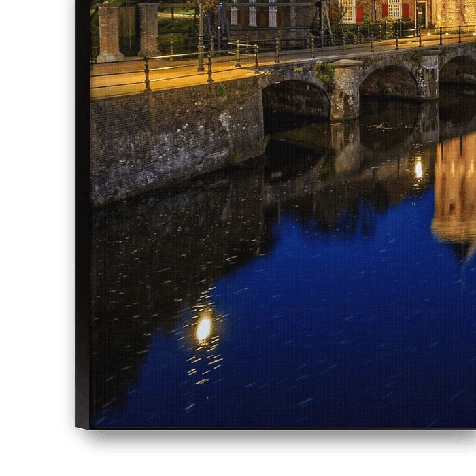This screenshot has width=476, height=476.
Task: Click the leftmost brick gate pillar
Action: (x=109, y=33)
